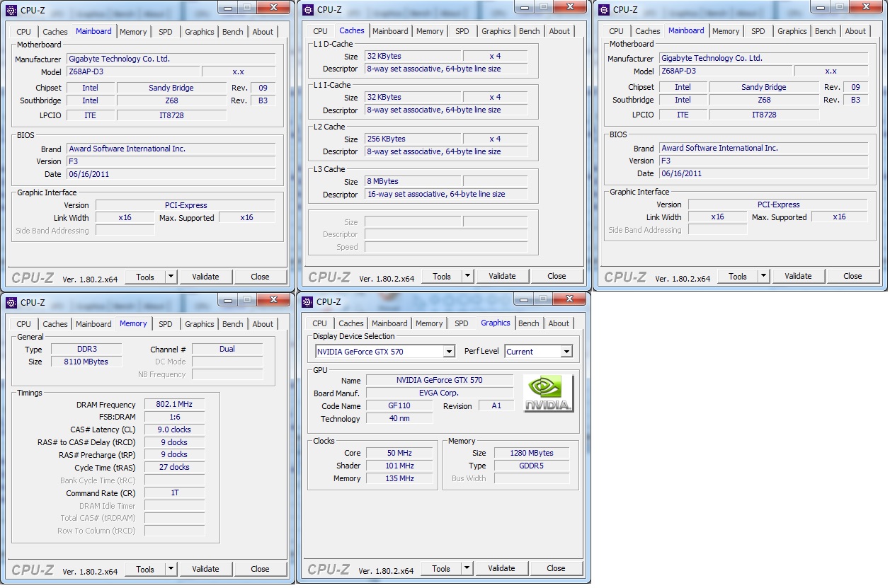Image resolution: width=890 pixels, height=588 pixels.
Task: Click the Close button at bottom of Caches window
Action: pyautogui.click(x=557, y=276)
